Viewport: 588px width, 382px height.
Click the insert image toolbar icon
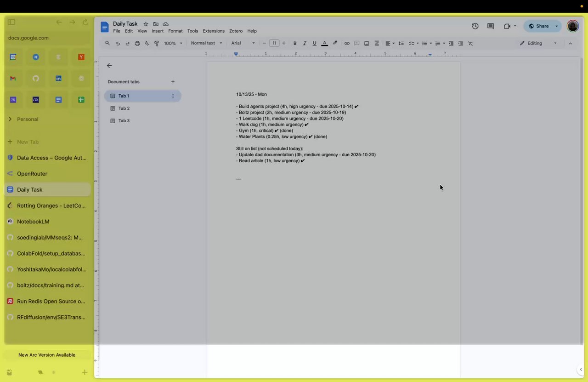coord(367,43)
